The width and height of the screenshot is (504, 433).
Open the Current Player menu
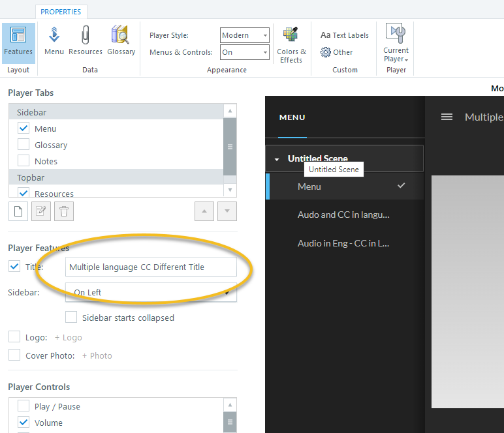(396, 43)
